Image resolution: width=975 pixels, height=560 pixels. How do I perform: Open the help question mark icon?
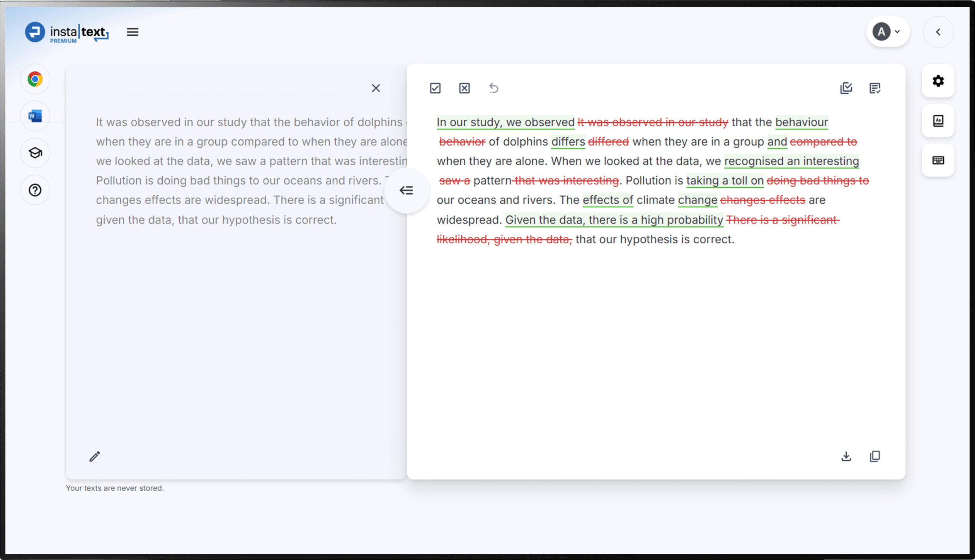tap(35, 190)
